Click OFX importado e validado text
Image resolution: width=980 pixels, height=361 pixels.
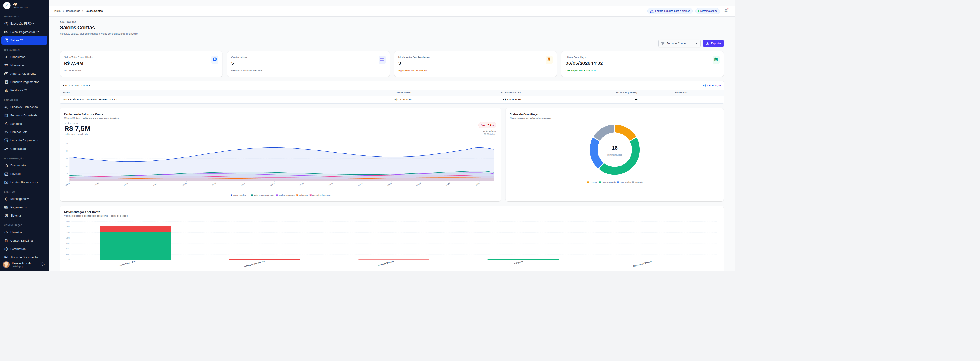click(x=581, y=71)
